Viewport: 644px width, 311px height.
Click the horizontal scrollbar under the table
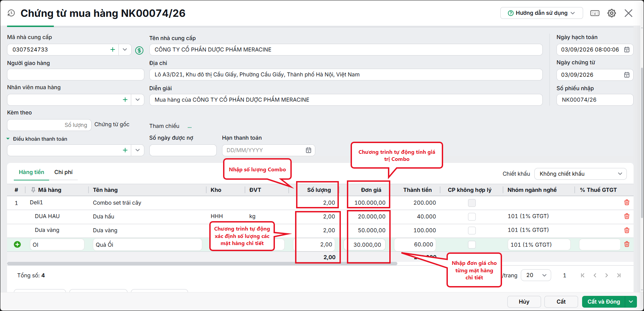pyautogui.click(x=202, y=264)
